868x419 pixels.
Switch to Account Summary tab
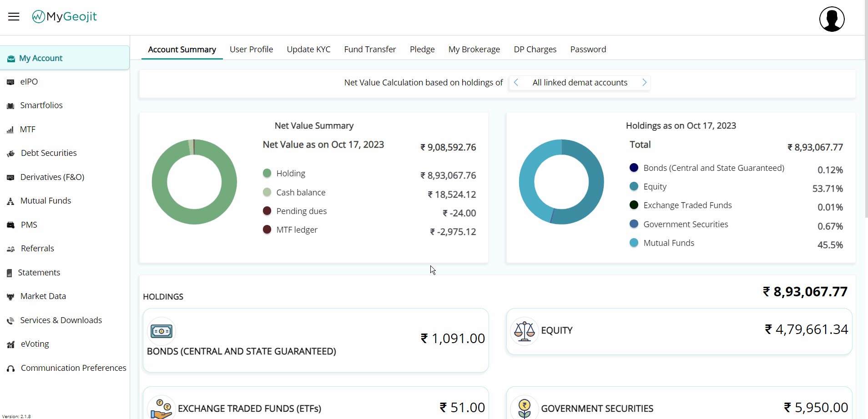[x=182, y=50]
